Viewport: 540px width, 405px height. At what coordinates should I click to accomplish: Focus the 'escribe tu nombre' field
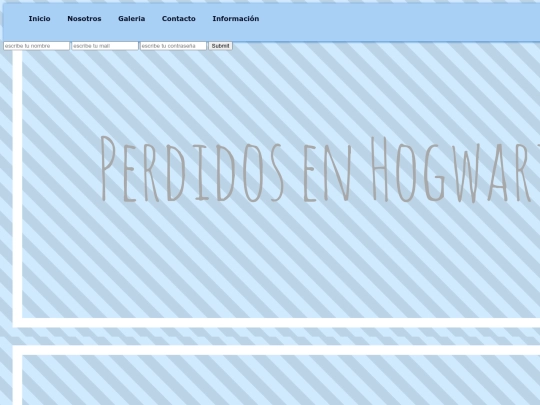(x=37, y=46)
